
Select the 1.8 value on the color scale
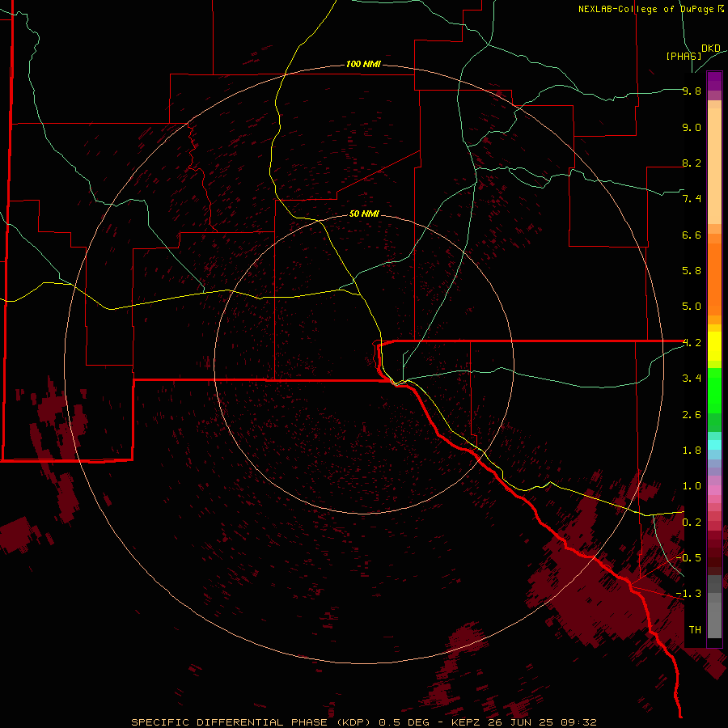pyautogui.click(x=692, y=451)
